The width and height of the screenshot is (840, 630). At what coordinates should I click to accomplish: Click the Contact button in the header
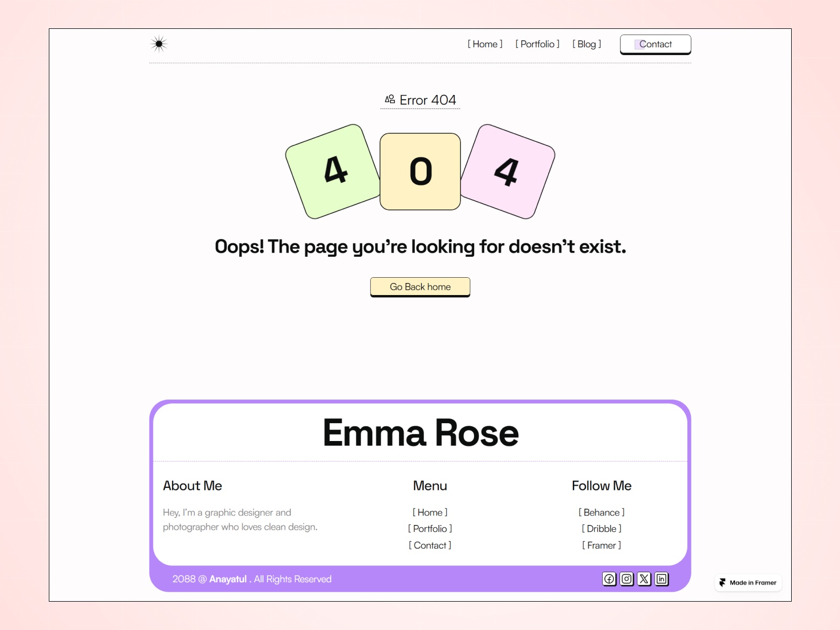point(655,44)
